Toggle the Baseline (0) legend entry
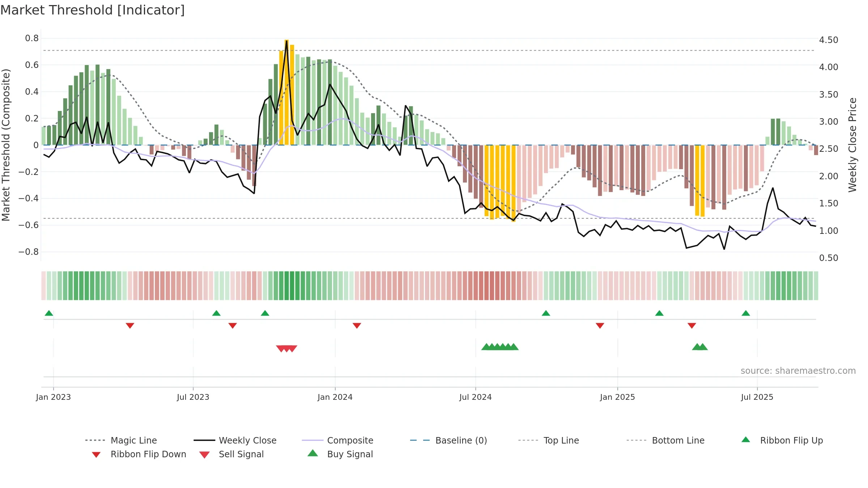The width and height of the screenshot is (868, 488). (448, 440)
